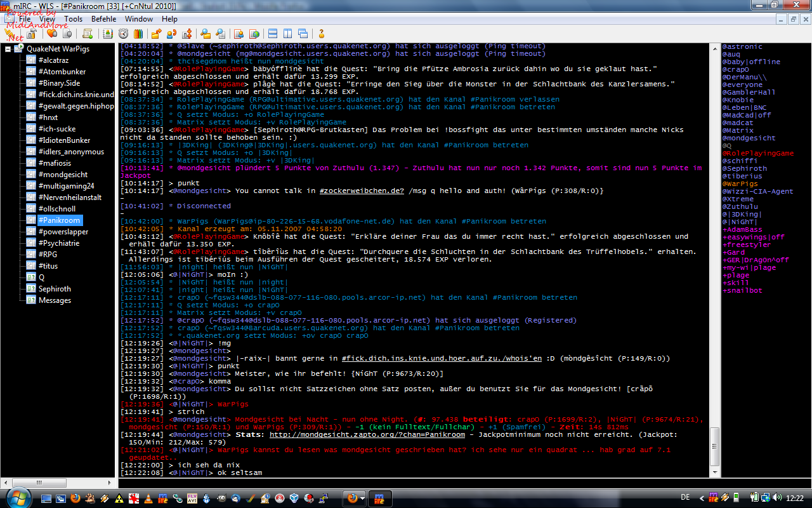Click the About mIRC toolbar icon
812x508 pixels.
(322, 34)
